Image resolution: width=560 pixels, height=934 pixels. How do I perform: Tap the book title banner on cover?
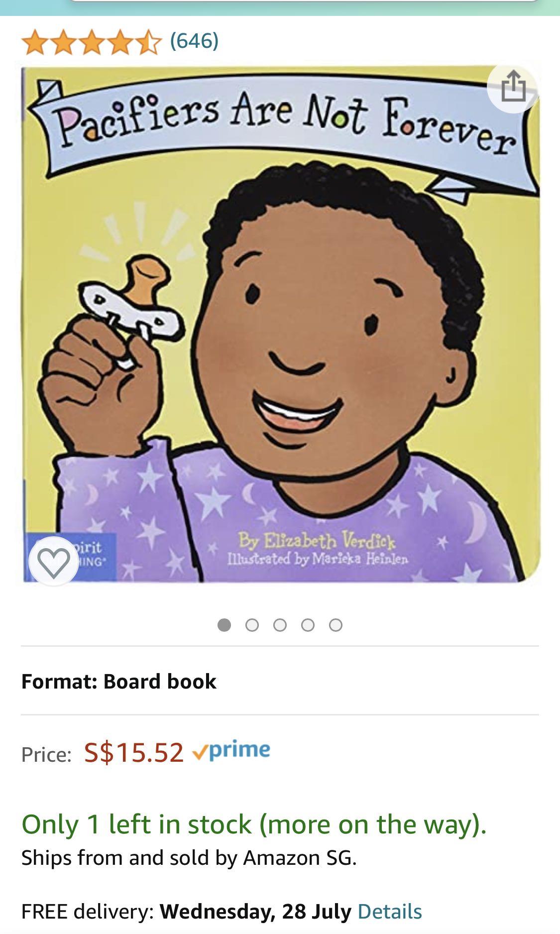(x=284, y=124)
